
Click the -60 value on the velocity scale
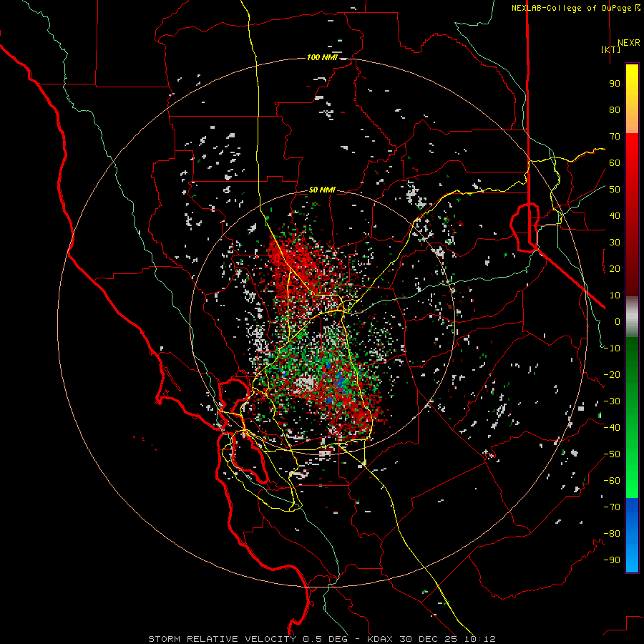click(x=612, y=481)
